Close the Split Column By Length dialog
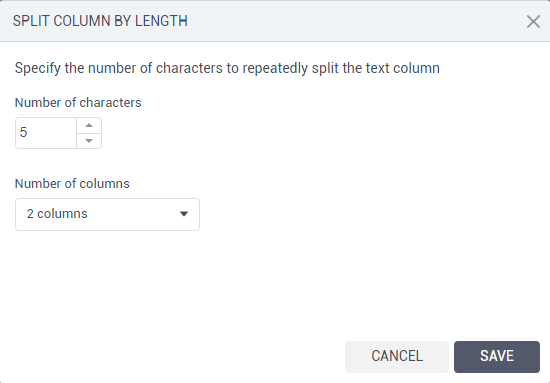Viewport: 550px width, 383px height. tap(533, 21)
